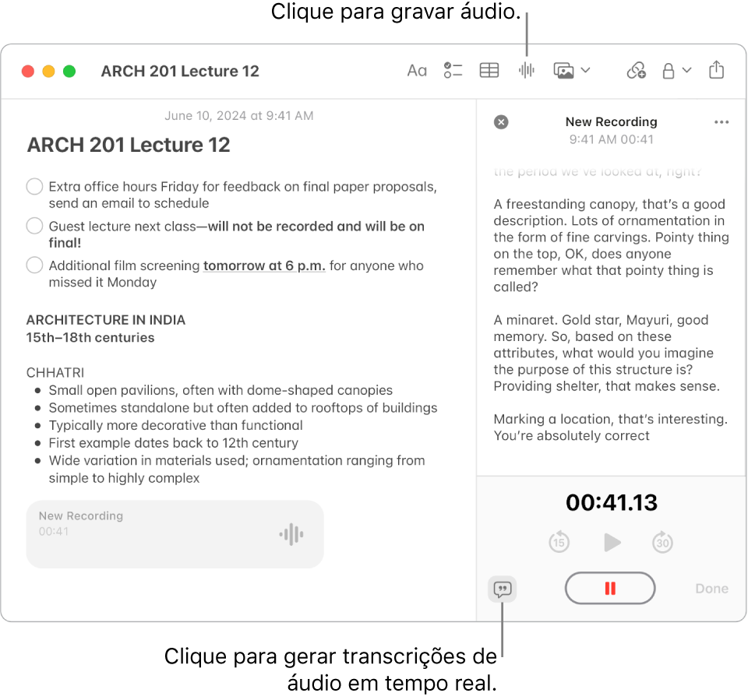Open the New Recording attachment in the note

(x=175, y=534)
